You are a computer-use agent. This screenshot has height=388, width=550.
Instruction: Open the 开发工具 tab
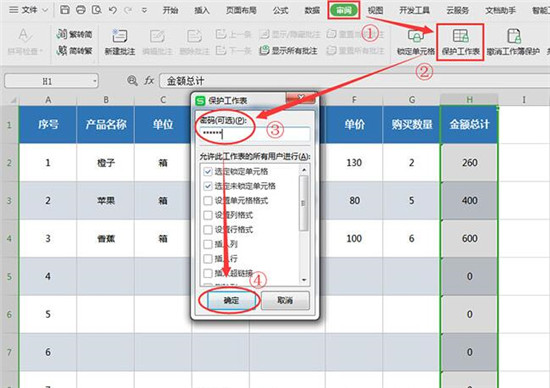pyautogui.click(x=415, y=10)
